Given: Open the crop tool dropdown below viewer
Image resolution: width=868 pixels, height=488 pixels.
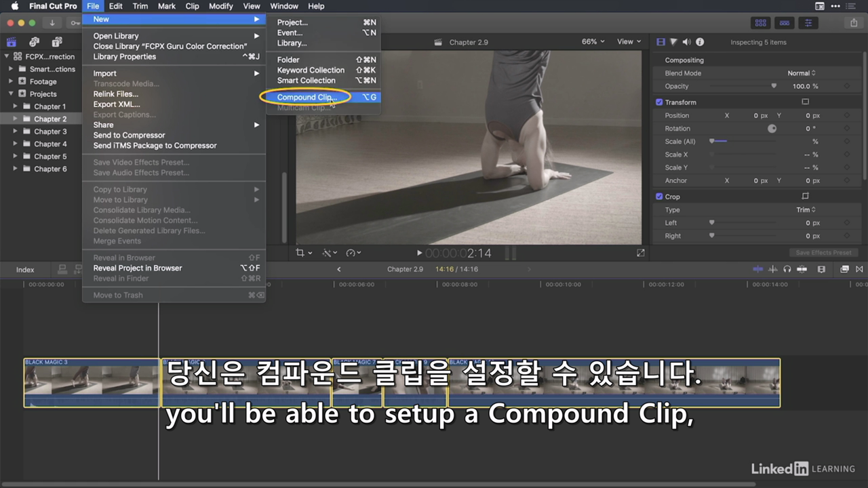Looking at the screenshot, I should 304,253.
